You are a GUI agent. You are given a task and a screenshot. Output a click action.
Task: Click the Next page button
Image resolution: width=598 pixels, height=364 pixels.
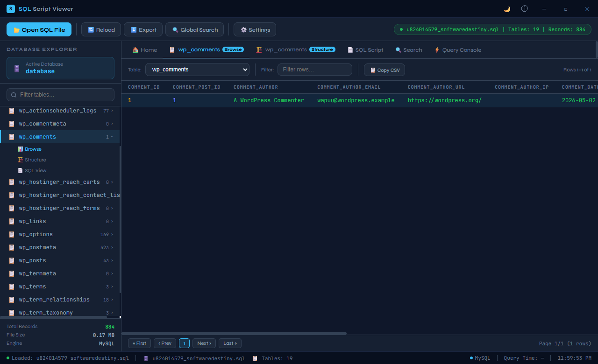point(204,343)
